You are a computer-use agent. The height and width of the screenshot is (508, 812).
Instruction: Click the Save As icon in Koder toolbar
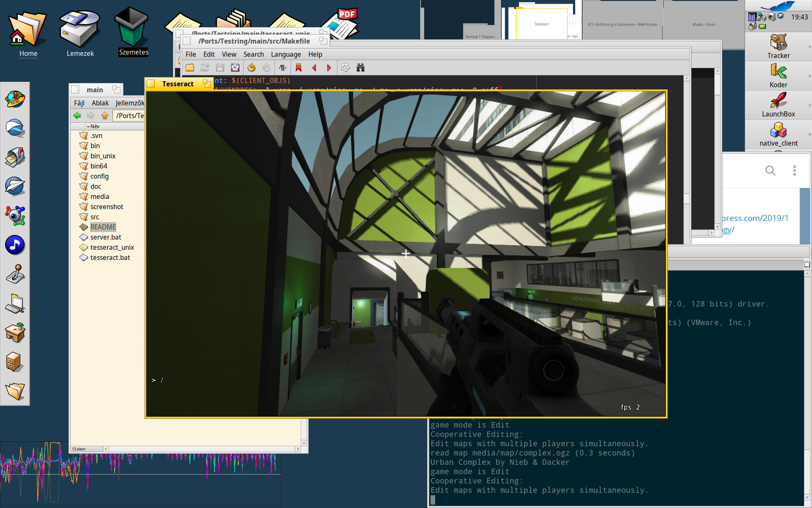coord(235,68)
